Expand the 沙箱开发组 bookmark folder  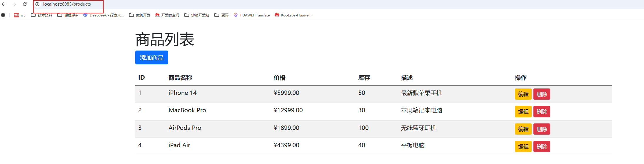click(x=197, y=15)
